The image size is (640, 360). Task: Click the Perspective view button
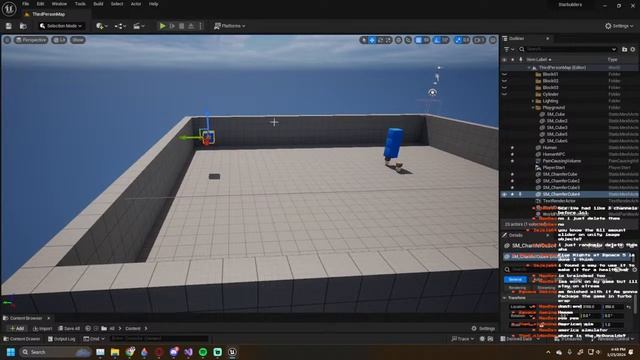coord(31,40)
